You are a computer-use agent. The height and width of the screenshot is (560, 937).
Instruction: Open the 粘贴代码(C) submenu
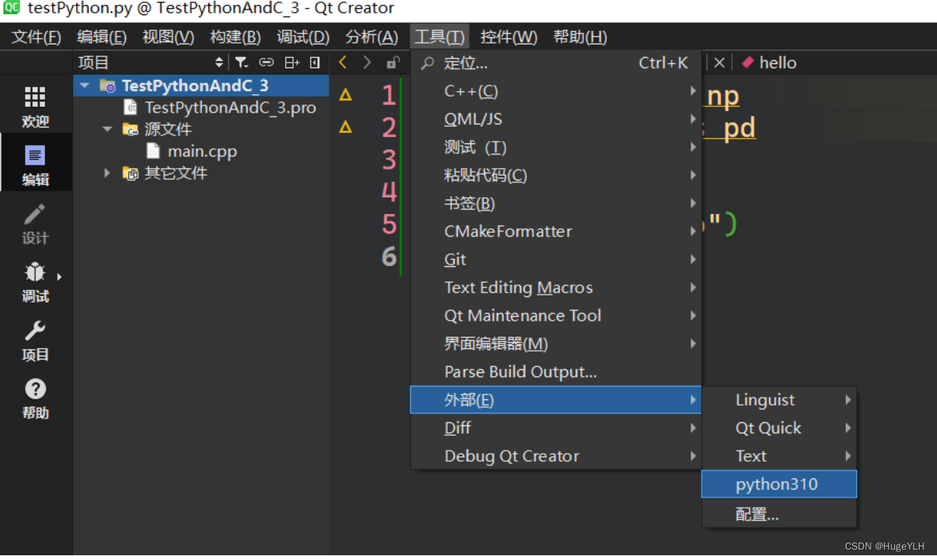[x=556, y=175]
